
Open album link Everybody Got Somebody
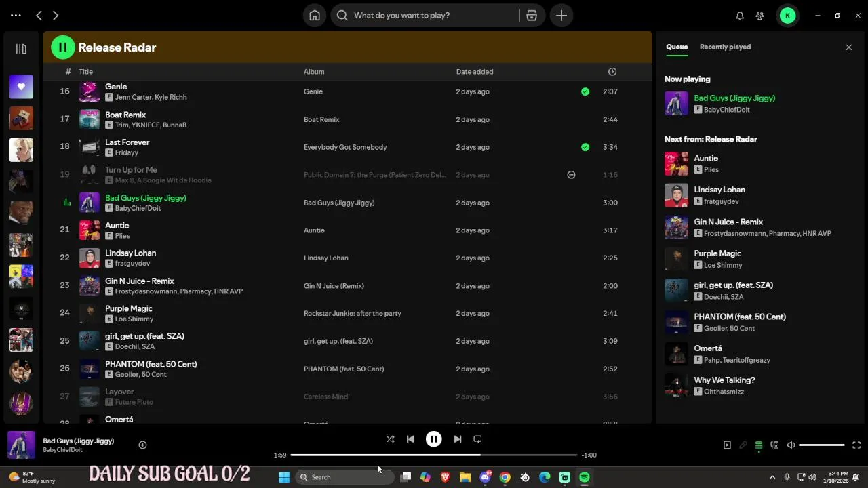(x=345, y=147)
